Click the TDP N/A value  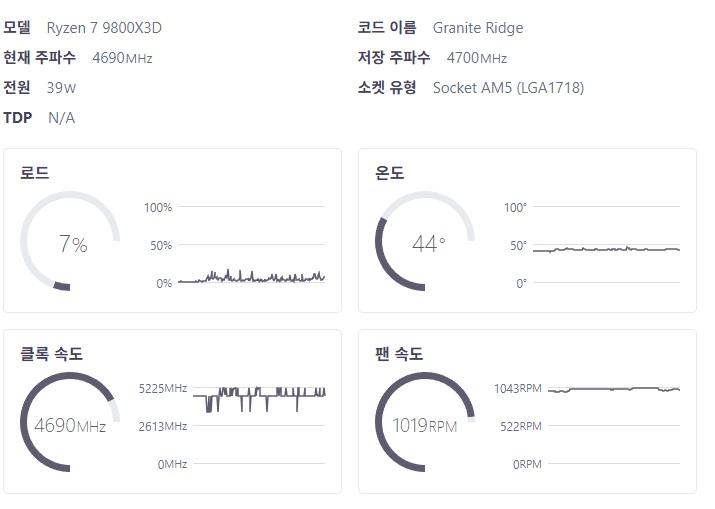click(x=62, y=118)
